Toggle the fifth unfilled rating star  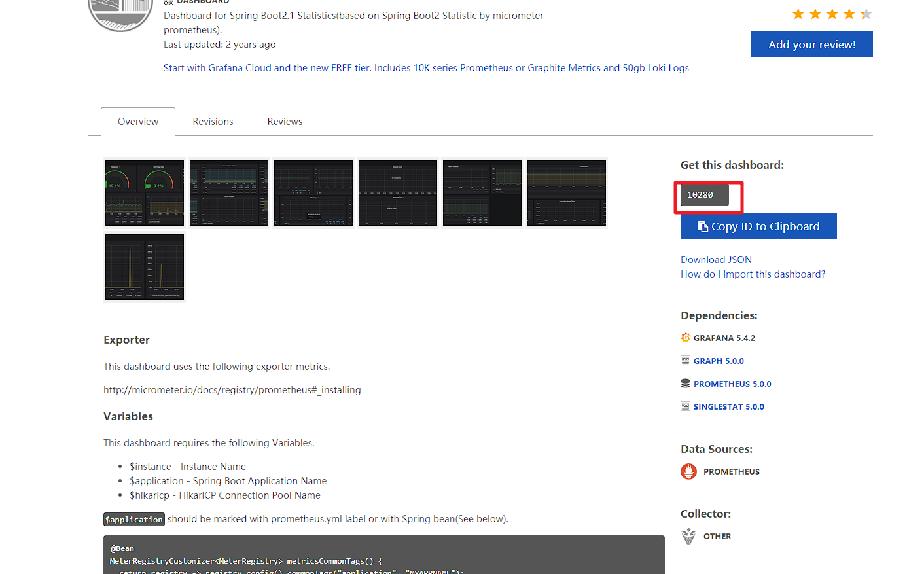click(x=864, y=13)
